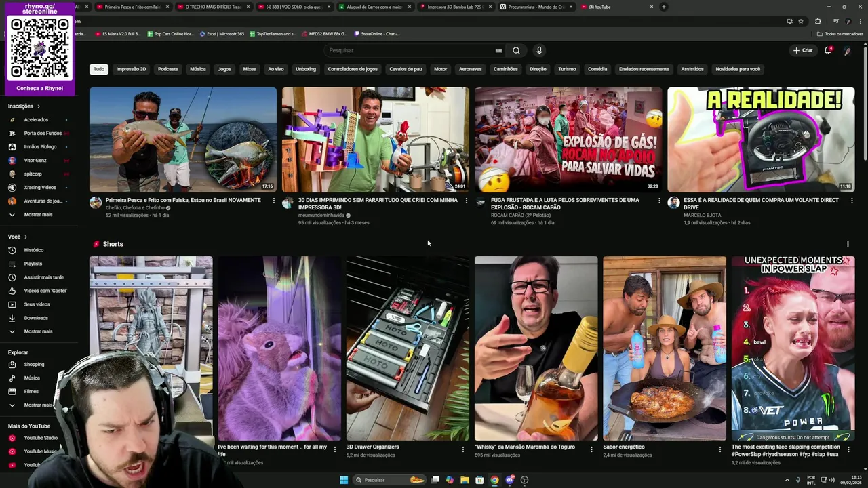Select the Ao vivo filter chip
Screen dimensions: 868x488
(275, 69)
